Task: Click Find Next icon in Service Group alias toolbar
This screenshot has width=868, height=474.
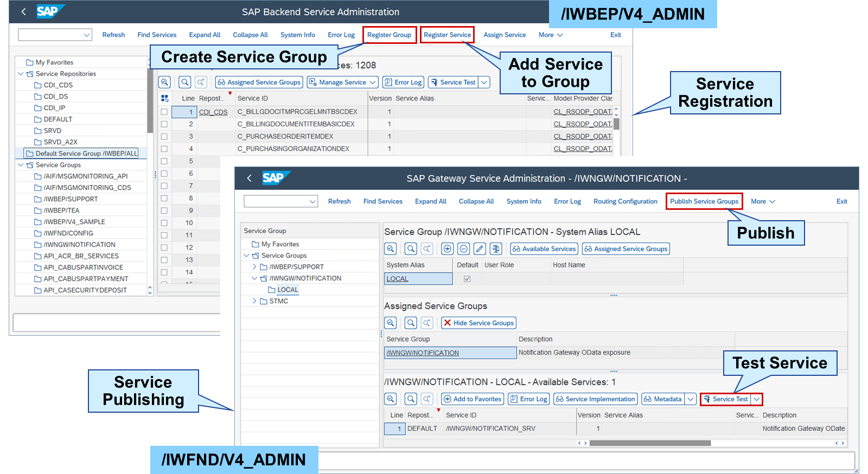Action: coord(427,248)
